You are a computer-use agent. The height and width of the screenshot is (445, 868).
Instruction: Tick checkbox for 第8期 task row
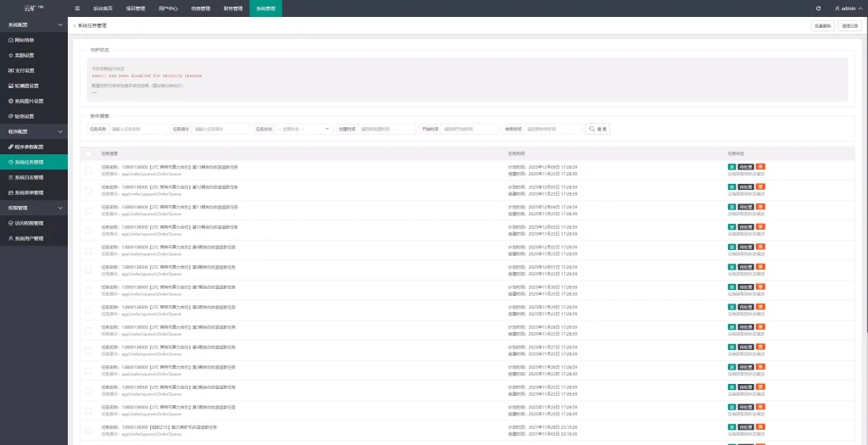click(x=88, y=270)
